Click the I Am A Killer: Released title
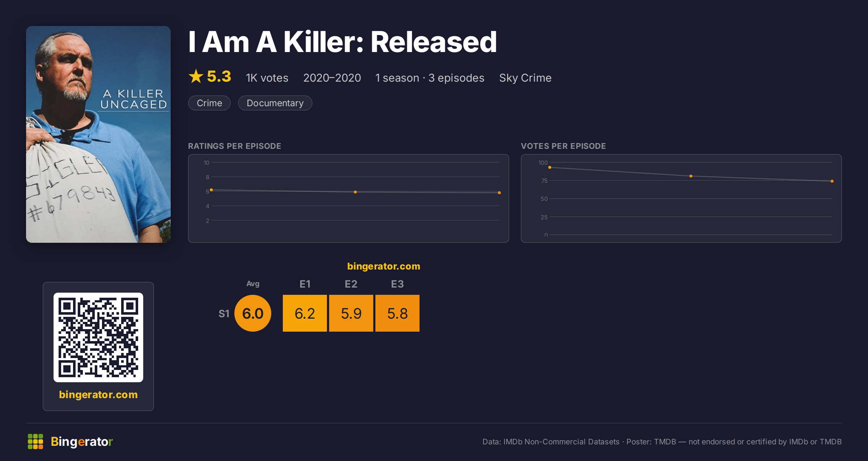Image resolution: width=868 pixels, height=461 pixels. coord(342,42)
